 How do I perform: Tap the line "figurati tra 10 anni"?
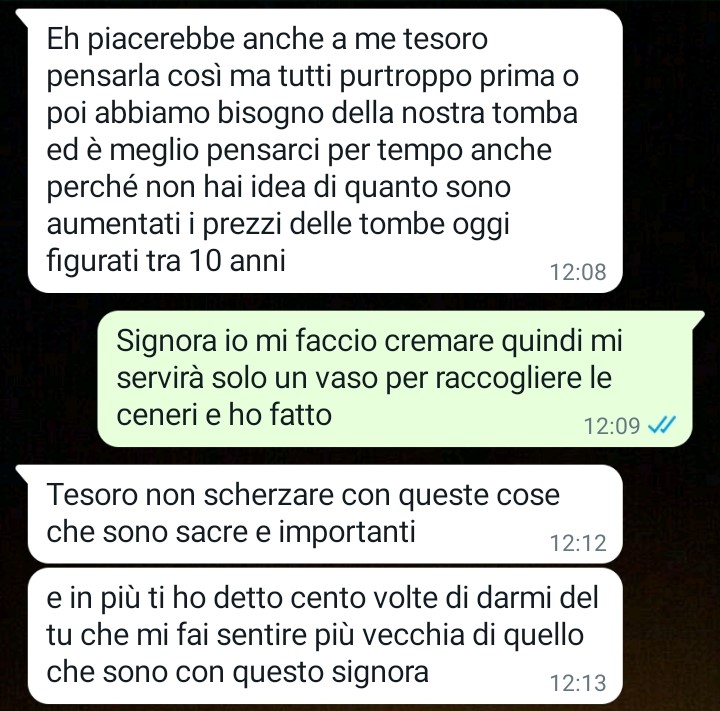166,261
